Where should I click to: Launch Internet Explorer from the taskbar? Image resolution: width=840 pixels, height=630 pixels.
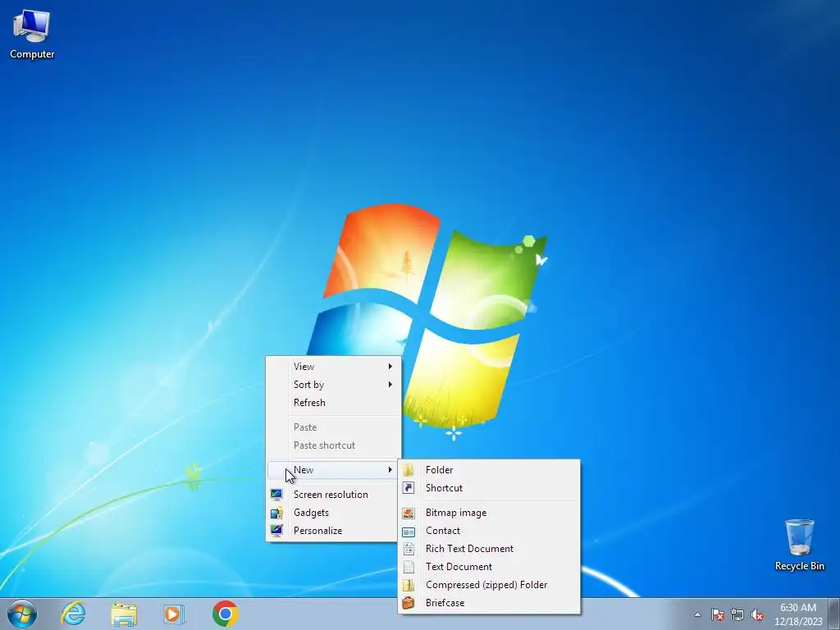tap(73, 614)
